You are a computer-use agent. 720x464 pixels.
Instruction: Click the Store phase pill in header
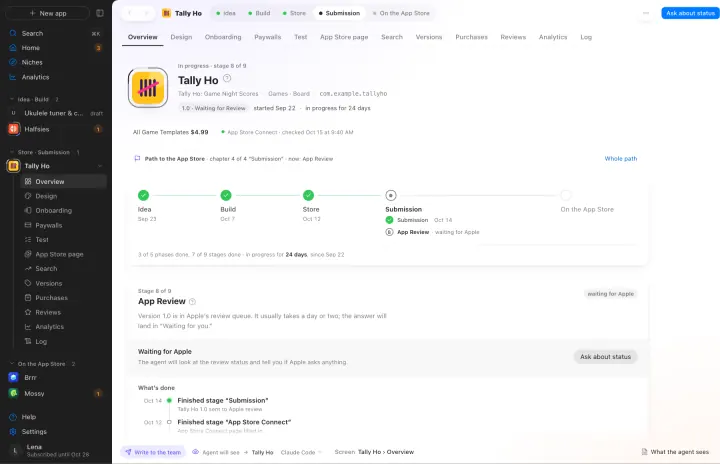click(x=294, y=13)
